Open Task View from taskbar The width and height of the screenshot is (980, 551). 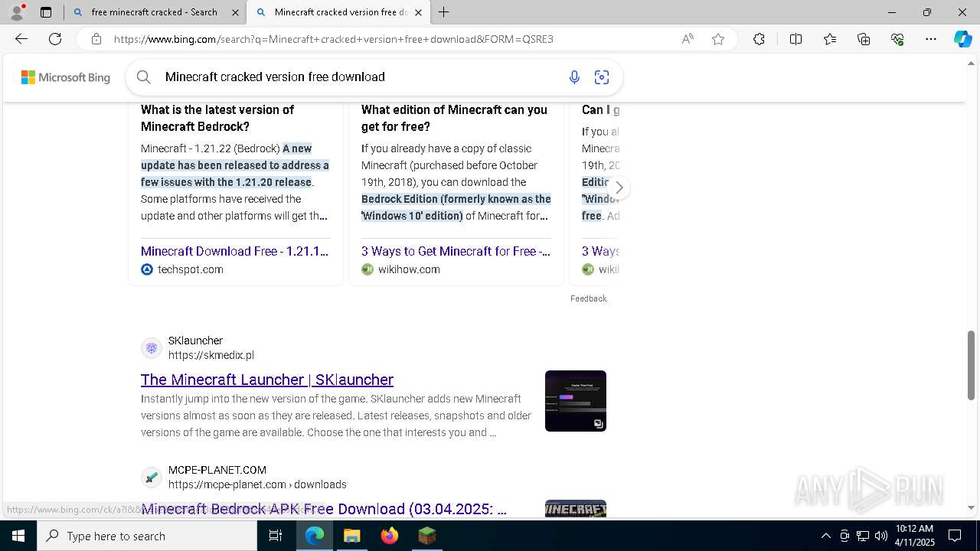click(x=276, y=536)
